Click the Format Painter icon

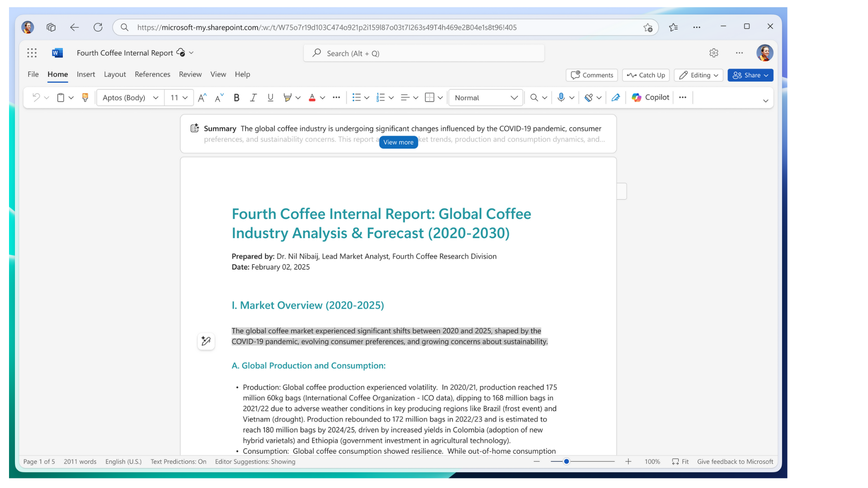(x=85, y=98)
